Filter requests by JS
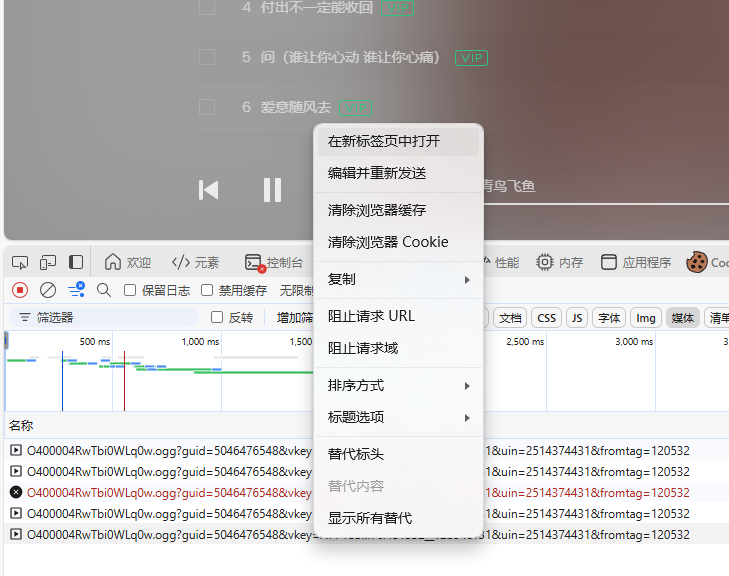729x576 pixels. (x=577, y=318)
